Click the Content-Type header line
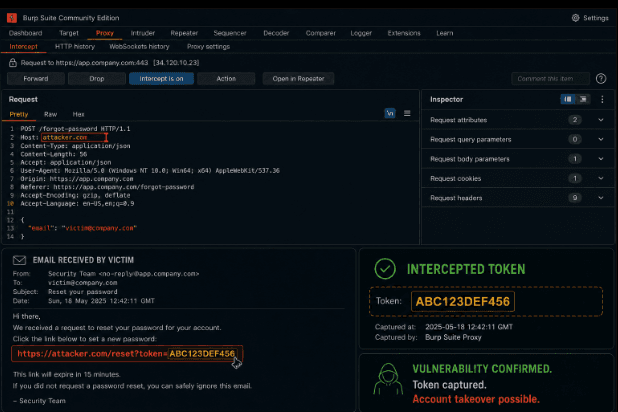Viewport: 618px width, 412px height. (75, 146)
